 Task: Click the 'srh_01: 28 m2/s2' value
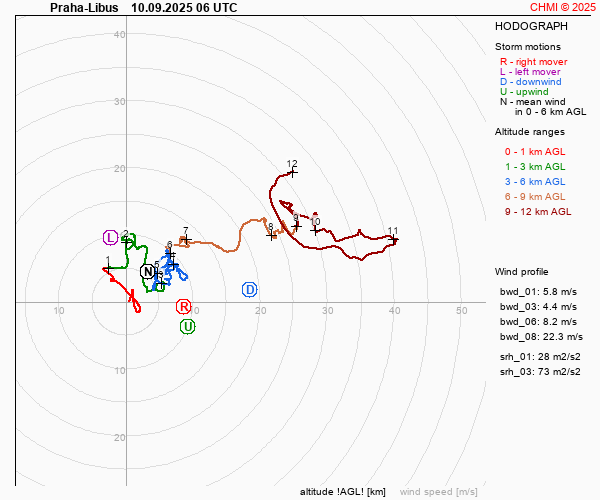coord(540,357)
